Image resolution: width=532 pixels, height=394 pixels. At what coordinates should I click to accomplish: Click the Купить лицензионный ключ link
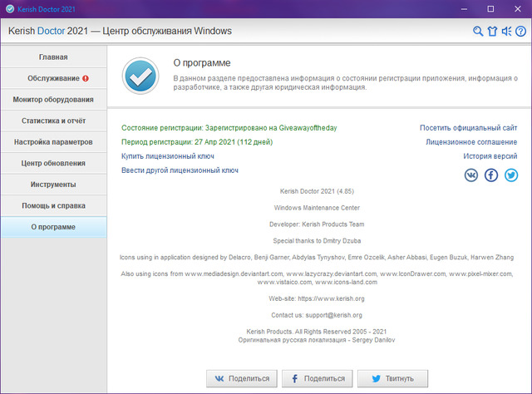167,155
